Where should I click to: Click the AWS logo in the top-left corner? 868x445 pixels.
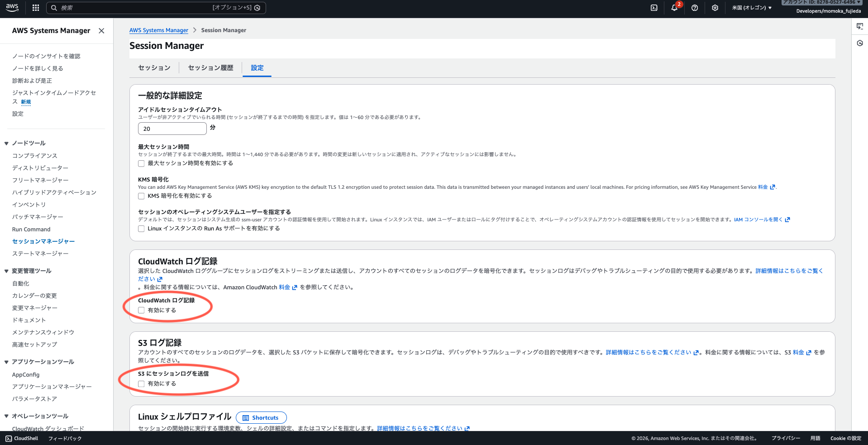[12, 8]
